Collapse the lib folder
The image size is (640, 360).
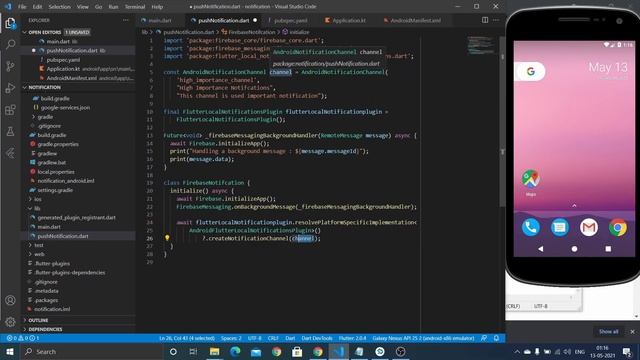tap(37, 208)
